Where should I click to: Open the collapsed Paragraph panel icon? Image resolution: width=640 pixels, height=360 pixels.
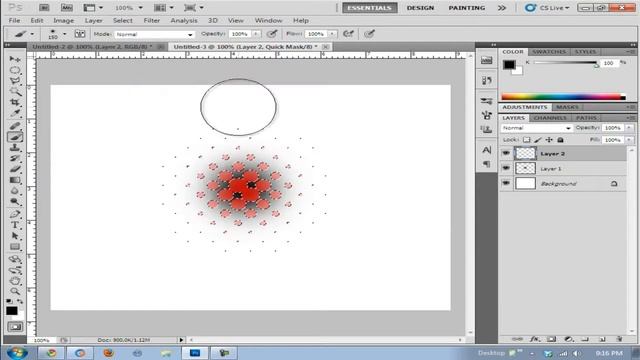pos(486,164)
